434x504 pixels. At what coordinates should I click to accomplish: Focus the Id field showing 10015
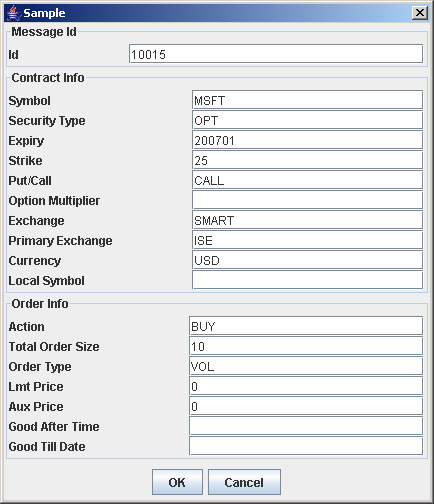[276, 54]
